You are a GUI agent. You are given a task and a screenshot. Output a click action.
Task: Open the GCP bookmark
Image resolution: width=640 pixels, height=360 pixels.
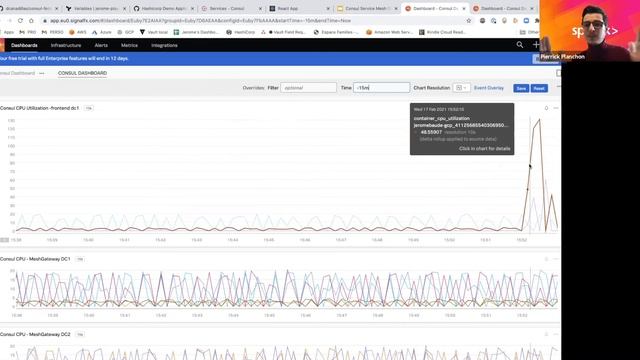126,32
